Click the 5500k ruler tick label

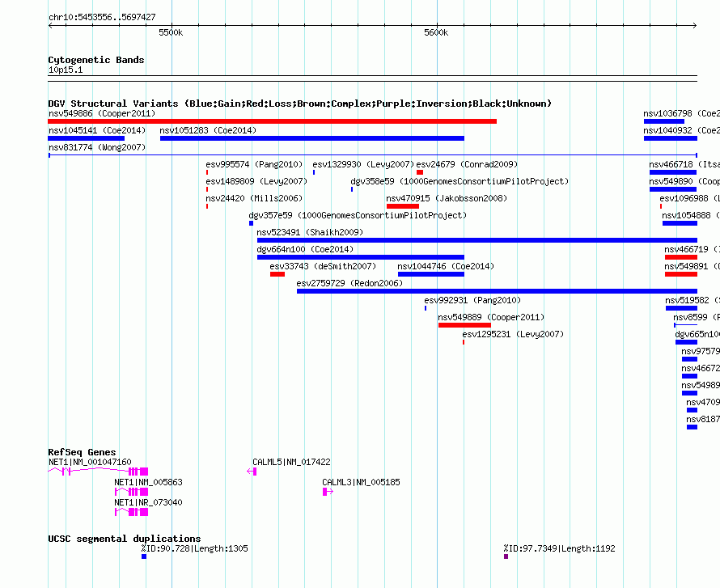coord(171,32)
